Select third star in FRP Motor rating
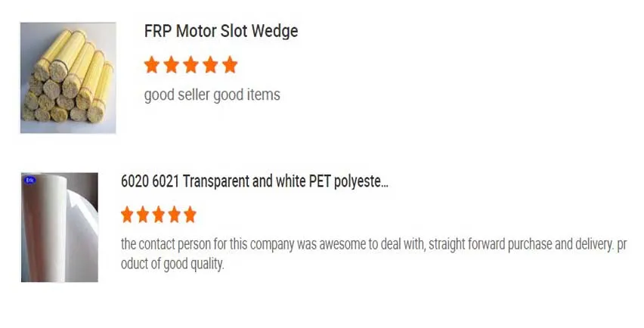Viewport: 644px width, 328px height. (x=191, y=65)
